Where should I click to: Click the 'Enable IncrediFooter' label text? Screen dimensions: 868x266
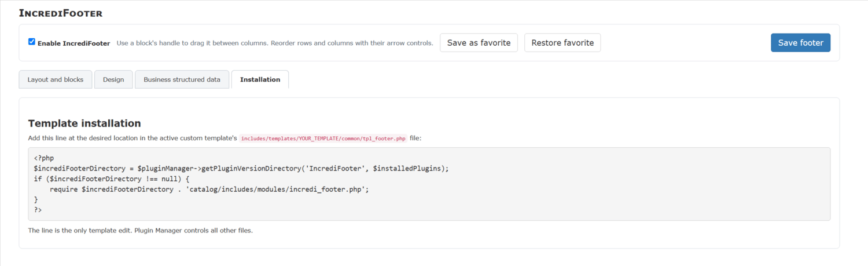click(73, 43)
